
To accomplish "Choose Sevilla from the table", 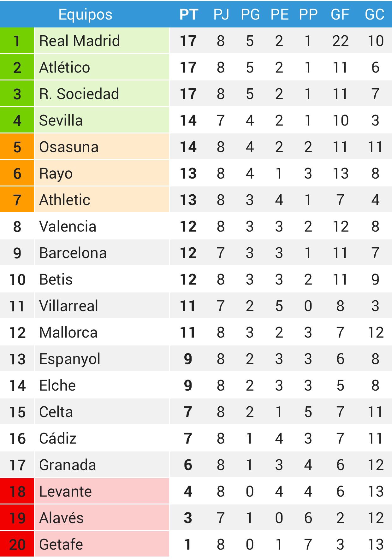I will (x=61, y=120).
